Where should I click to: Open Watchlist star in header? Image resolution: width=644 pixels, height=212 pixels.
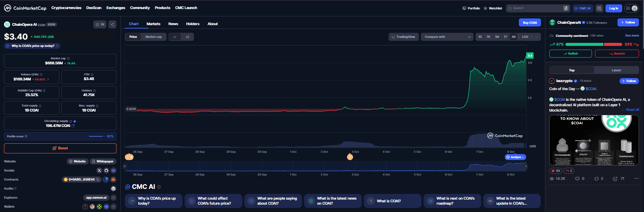pyautogui.click(x=493, y=8)
